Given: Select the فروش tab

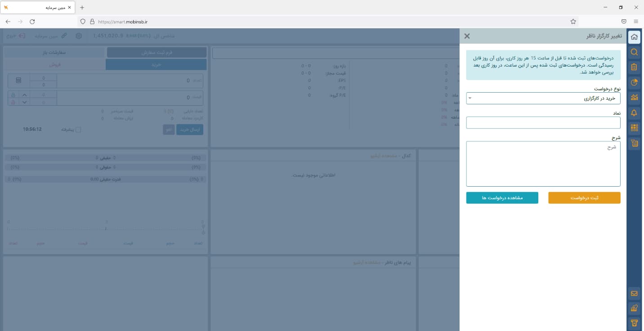Looking at the screenshot, I should [x=54, y=65].
